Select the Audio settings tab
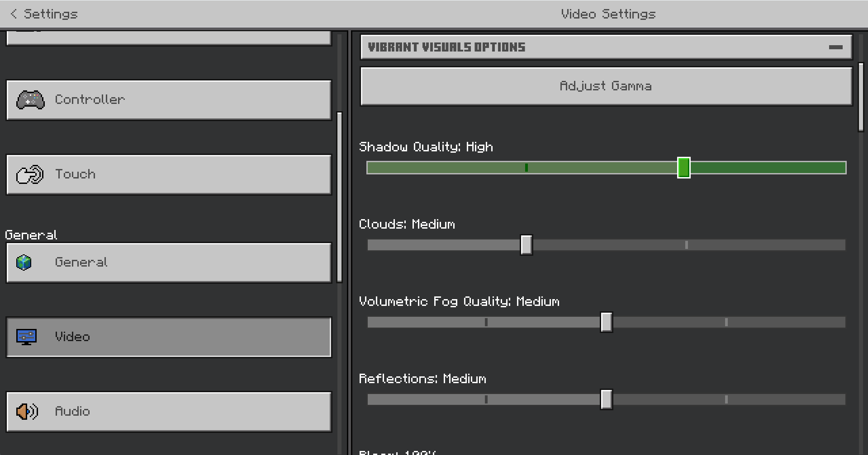Image resolution: width=868 pixels, height=455 pixels. 169,412
